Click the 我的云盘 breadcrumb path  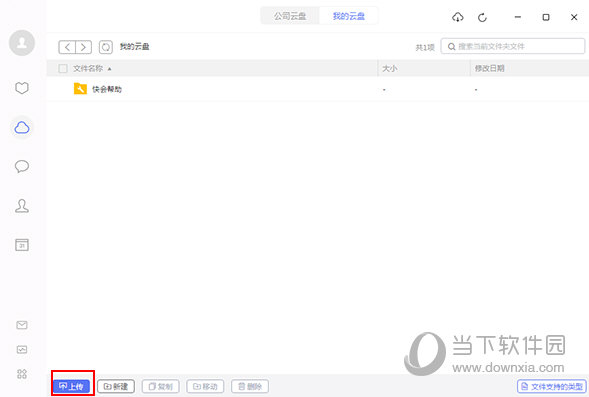click(134, 47)
